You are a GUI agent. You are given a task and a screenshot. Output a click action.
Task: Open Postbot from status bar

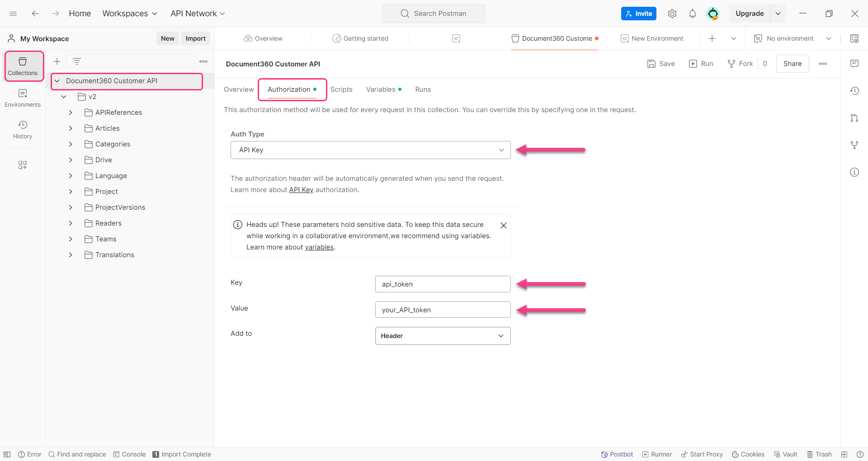617,454
